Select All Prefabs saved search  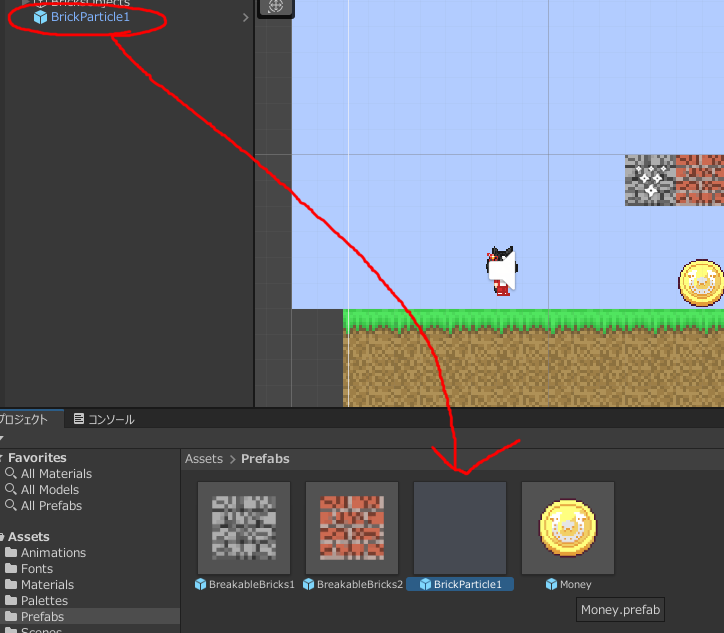[x=51, y=506]
